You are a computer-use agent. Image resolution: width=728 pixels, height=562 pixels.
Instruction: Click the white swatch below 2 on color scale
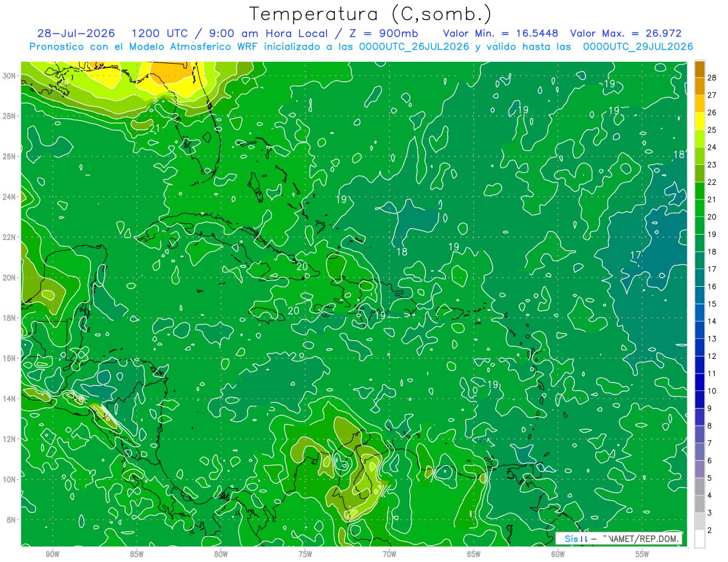coord(699,538)
